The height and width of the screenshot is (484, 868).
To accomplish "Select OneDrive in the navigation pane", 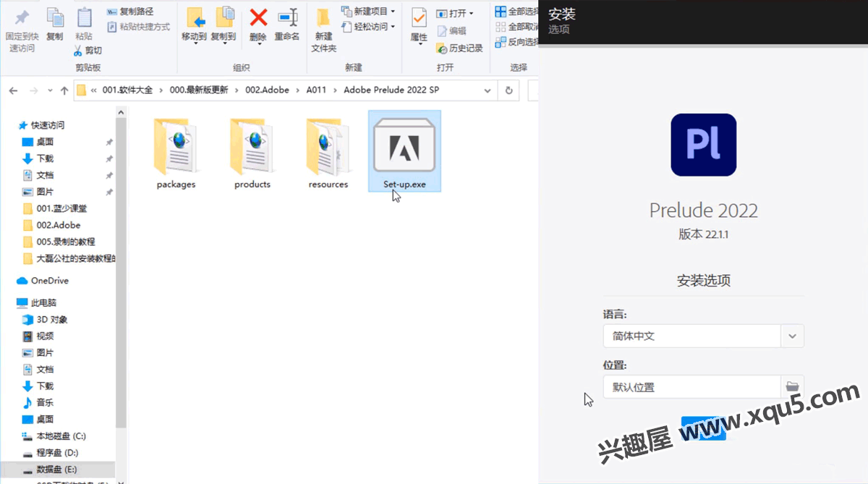I will tap(49, 281).
